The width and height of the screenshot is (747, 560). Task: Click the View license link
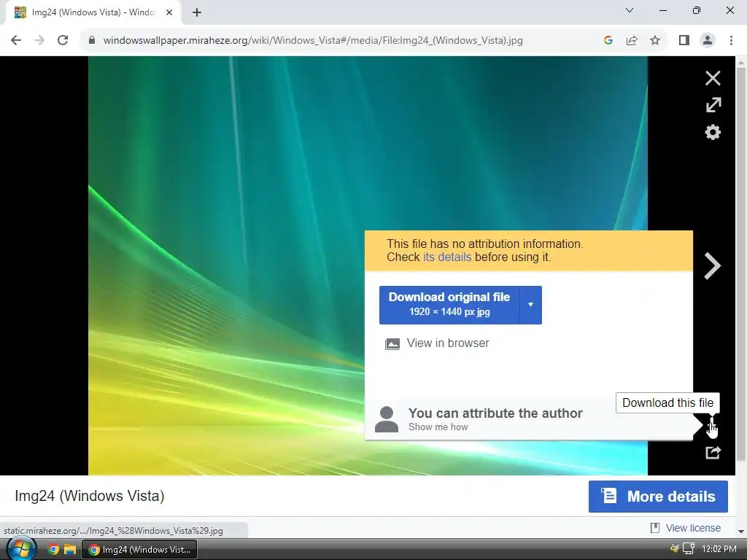[693, 528]
